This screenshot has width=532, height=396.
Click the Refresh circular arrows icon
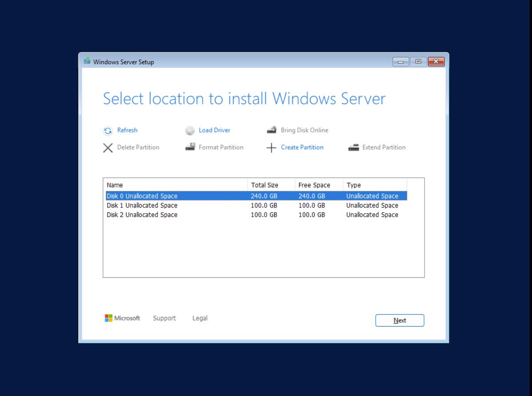tap(108, 131)
